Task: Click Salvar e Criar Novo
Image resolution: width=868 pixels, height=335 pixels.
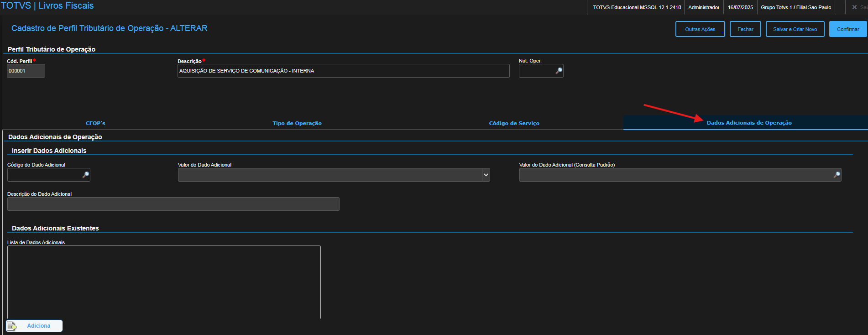Action: click(795, 29)
